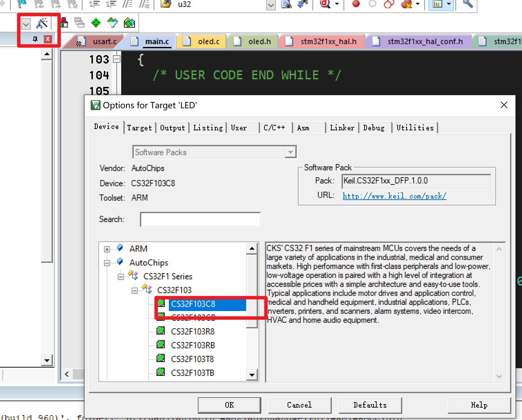Select CS32F103TB in device tree
The width and height of the screenshot is (522, 420).
(193, 373)
